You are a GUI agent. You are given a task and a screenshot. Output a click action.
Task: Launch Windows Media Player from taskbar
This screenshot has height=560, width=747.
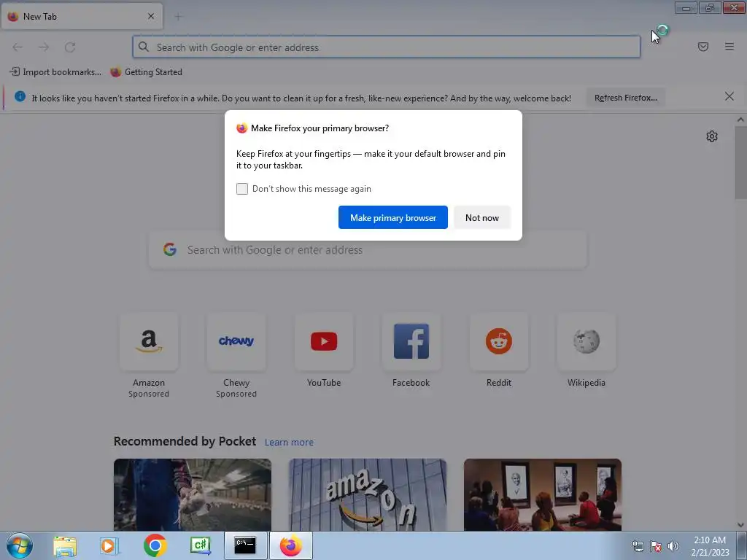pos(109,545)
